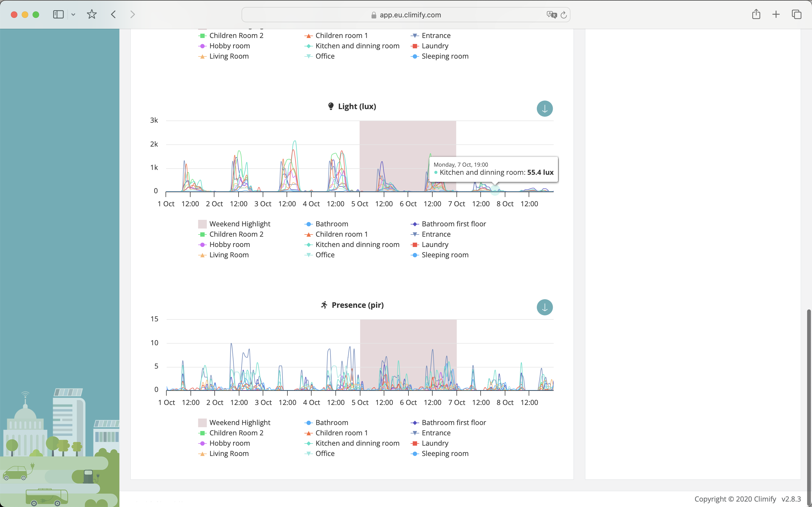This screenshot has height=507, width=812.
Task: Toggle Weekend Highlight in Presence legend
Action: [234, 423]
